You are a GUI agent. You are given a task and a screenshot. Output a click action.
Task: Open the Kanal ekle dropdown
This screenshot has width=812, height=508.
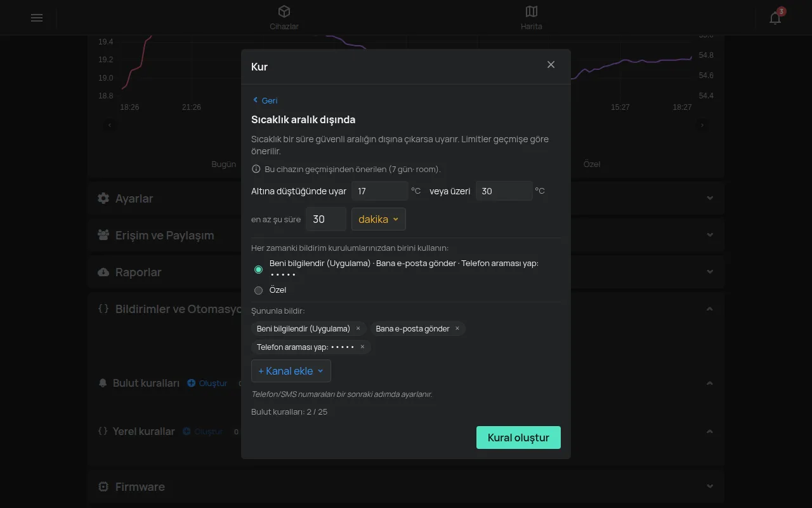291,371
